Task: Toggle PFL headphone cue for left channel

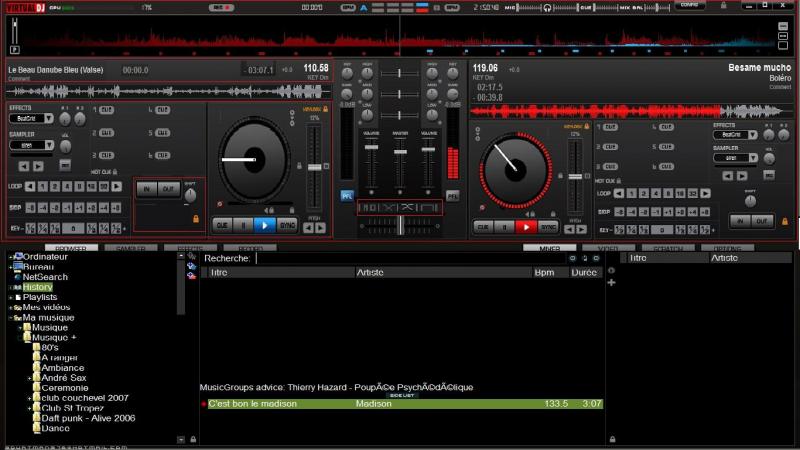Action: click(346, 196)
